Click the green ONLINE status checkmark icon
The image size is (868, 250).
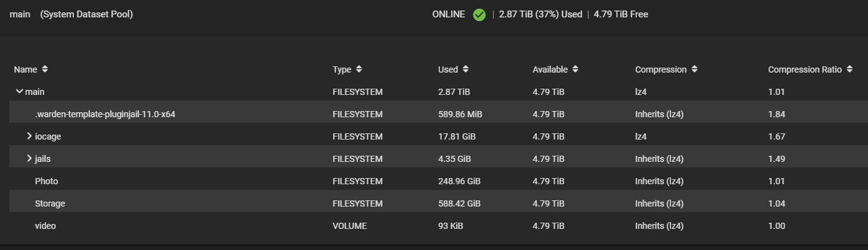[x=479, y=14]
